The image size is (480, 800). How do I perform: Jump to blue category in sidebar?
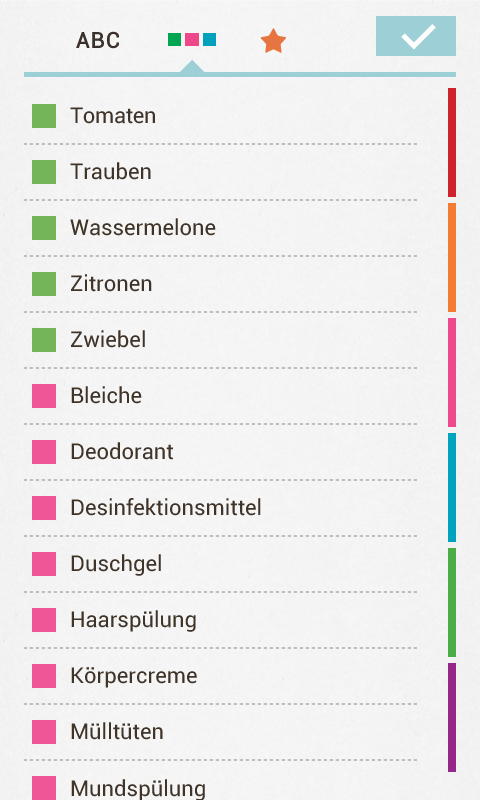tap(452, 487)
